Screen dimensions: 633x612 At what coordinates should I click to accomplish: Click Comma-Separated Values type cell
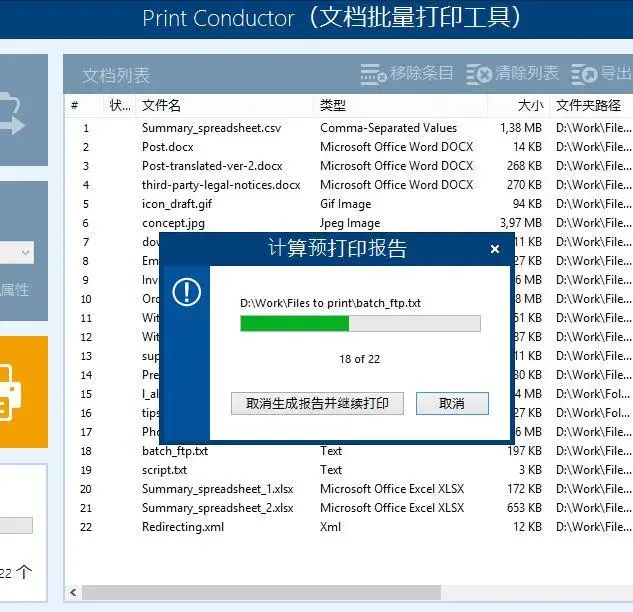click(388, 128)
